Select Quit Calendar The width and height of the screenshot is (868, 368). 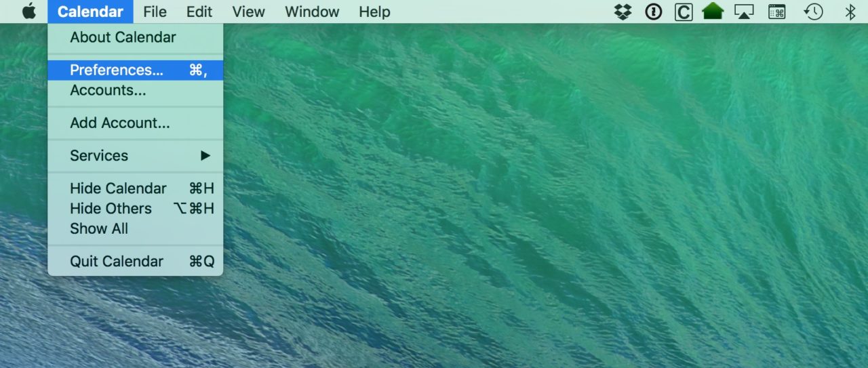(136, 261)
